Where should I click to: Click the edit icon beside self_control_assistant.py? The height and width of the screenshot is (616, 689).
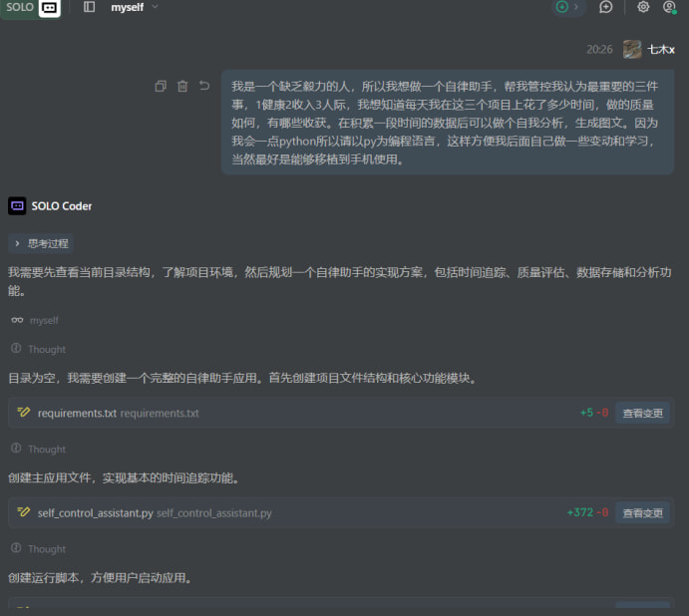[23, 512]
